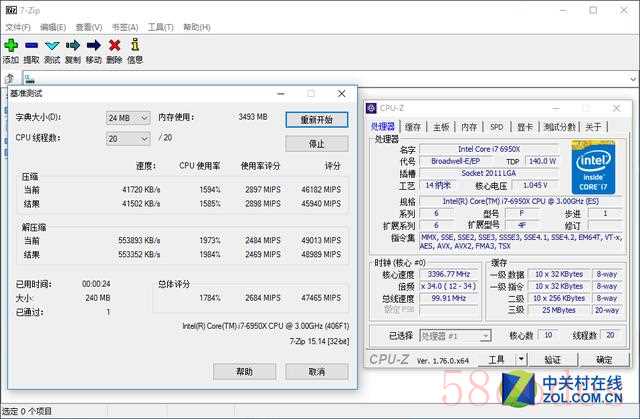This screenshot has height=419, width=640.
Task: Click the 41720 KB/s compression speed value
Action: point(141,189)
